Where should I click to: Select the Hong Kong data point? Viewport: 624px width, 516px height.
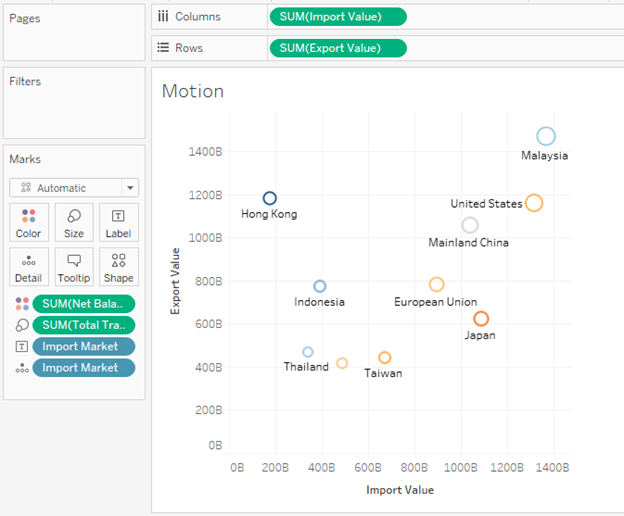coord(269,198)
